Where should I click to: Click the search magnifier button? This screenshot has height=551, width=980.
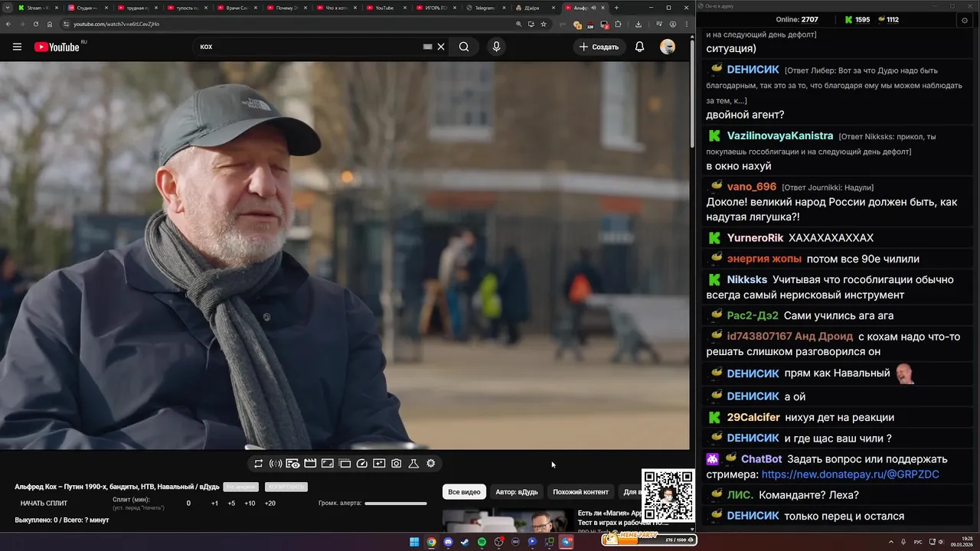(464, 47)
